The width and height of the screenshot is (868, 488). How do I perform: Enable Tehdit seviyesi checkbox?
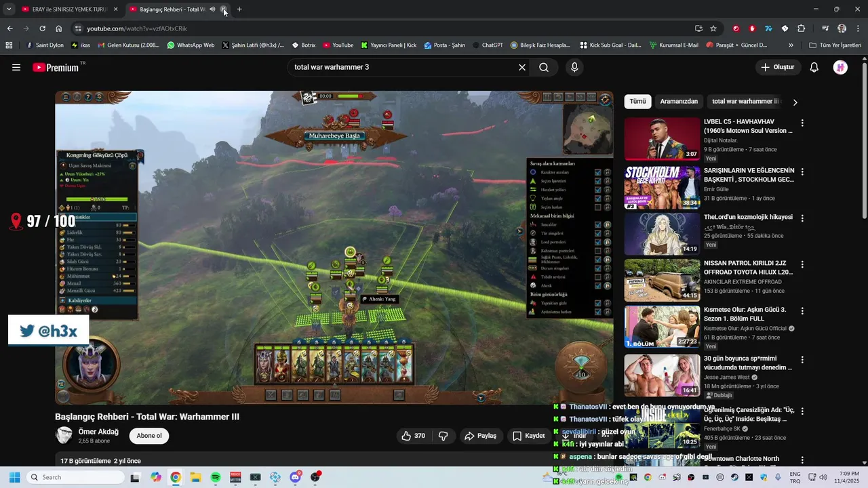(598, 277)
